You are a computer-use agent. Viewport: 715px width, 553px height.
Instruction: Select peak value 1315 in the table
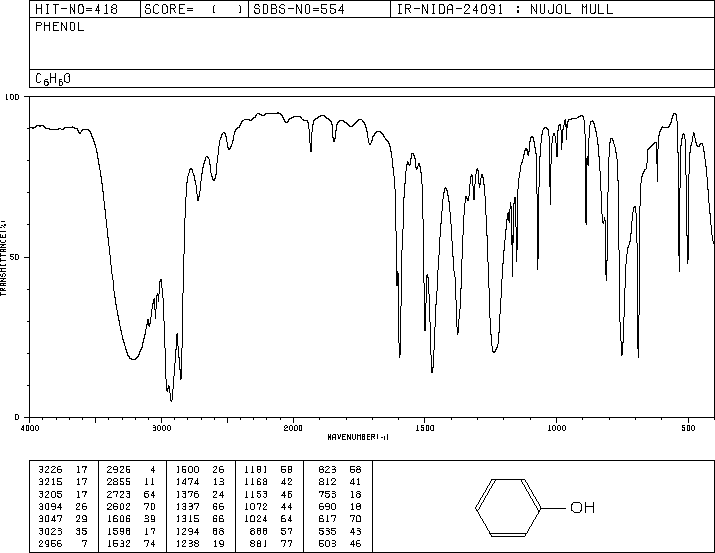(x=187, y=519)
